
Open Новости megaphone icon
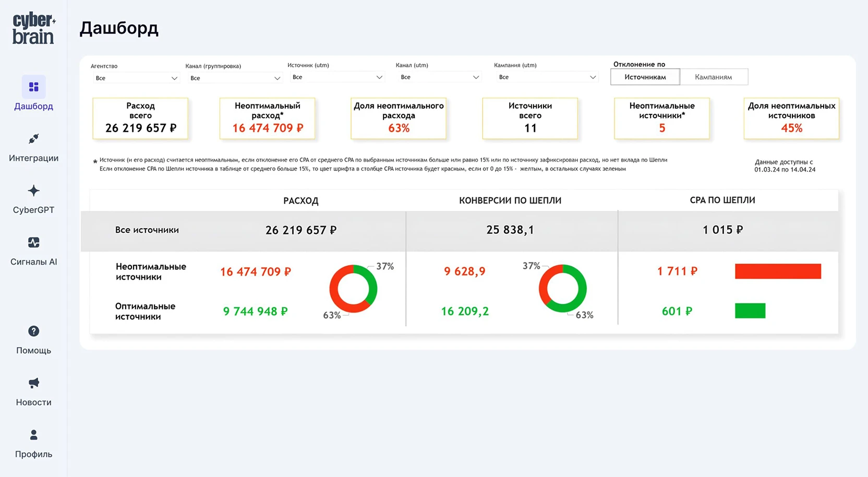(x=33, y=383)
